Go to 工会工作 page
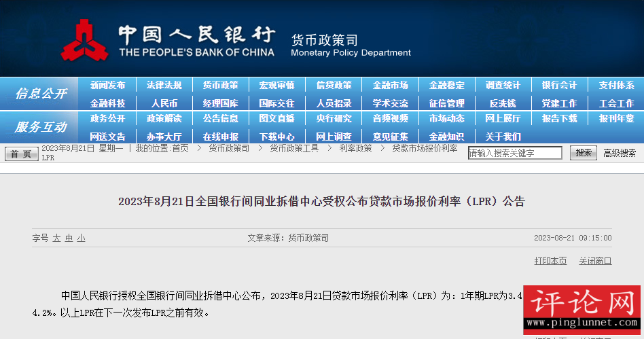This screenshot has height=339, width=644. pyautogui.click(x=616, y=103)
